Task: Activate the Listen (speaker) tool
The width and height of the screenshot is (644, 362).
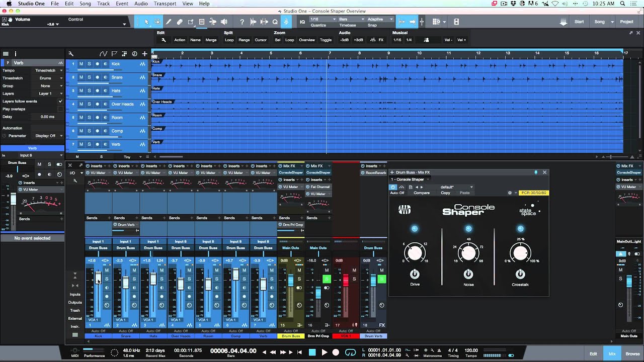Action: click(x=224, y=22)
